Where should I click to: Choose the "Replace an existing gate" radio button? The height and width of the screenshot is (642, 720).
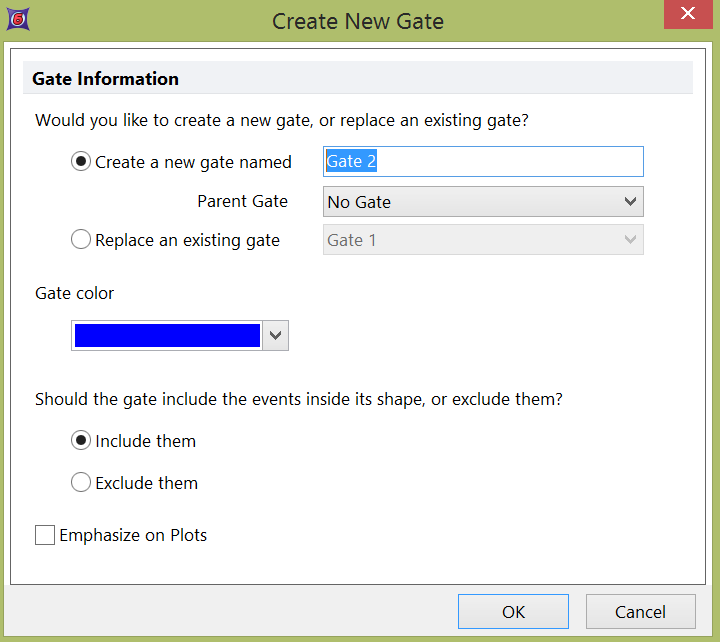[x=82, y=240]
